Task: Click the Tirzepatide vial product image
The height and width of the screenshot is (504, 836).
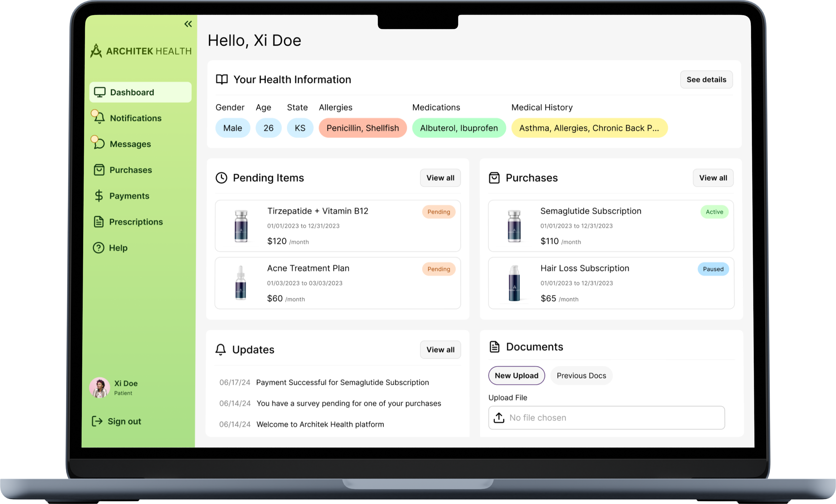Action: click(241, 226)
